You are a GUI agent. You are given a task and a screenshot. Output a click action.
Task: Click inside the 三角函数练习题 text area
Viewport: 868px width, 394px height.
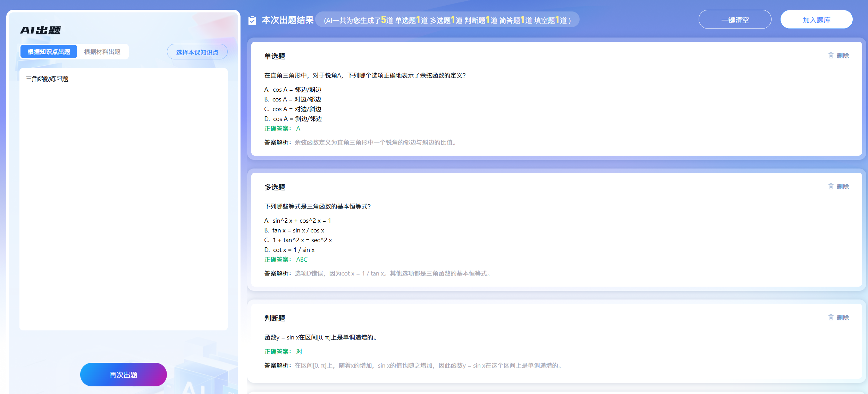tap(123, 198)
